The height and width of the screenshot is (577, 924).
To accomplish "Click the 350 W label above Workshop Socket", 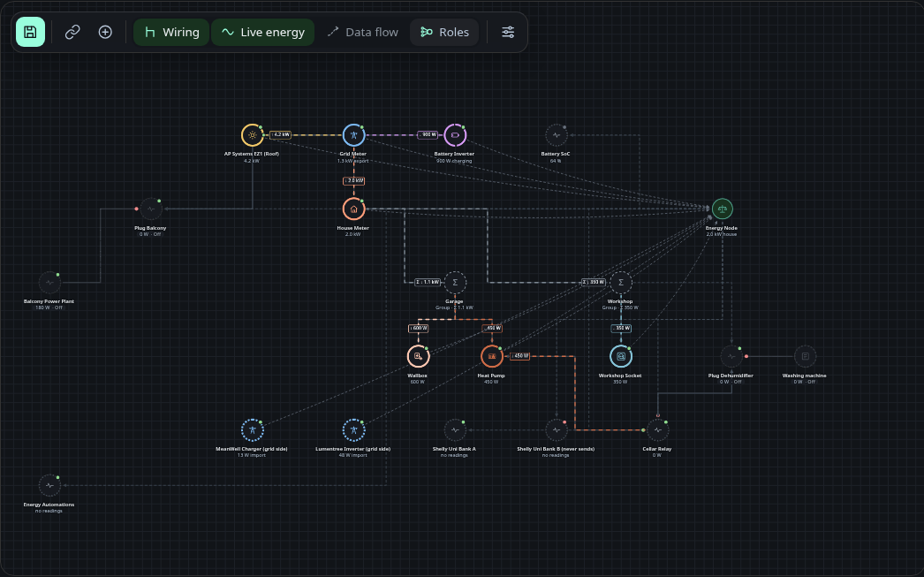I will (620, 329).
